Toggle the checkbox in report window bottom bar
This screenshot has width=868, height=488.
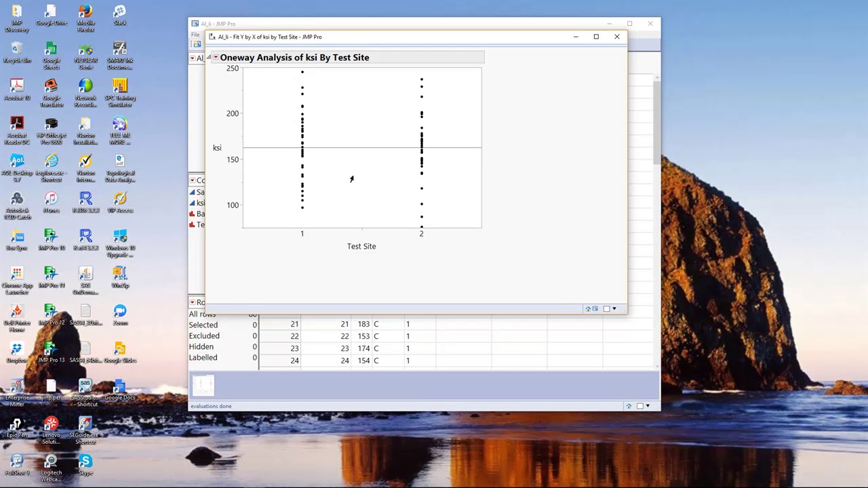coord(606,309)
